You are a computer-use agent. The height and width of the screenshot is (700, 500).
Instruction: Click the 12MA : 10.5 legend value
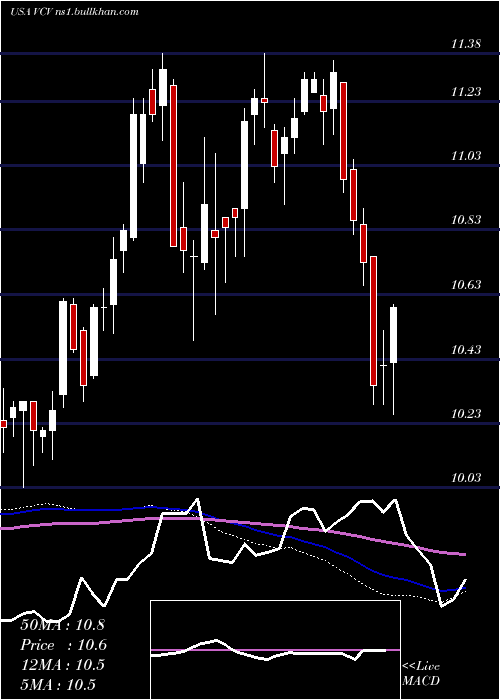point(62,665)
